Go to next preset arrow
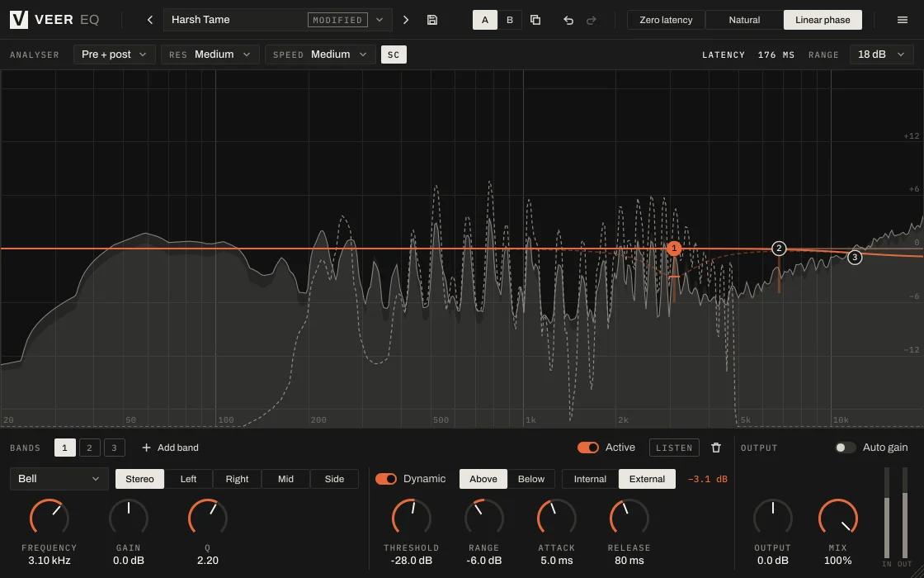Screen dimensions: 924x578 [x=405, y=20]
